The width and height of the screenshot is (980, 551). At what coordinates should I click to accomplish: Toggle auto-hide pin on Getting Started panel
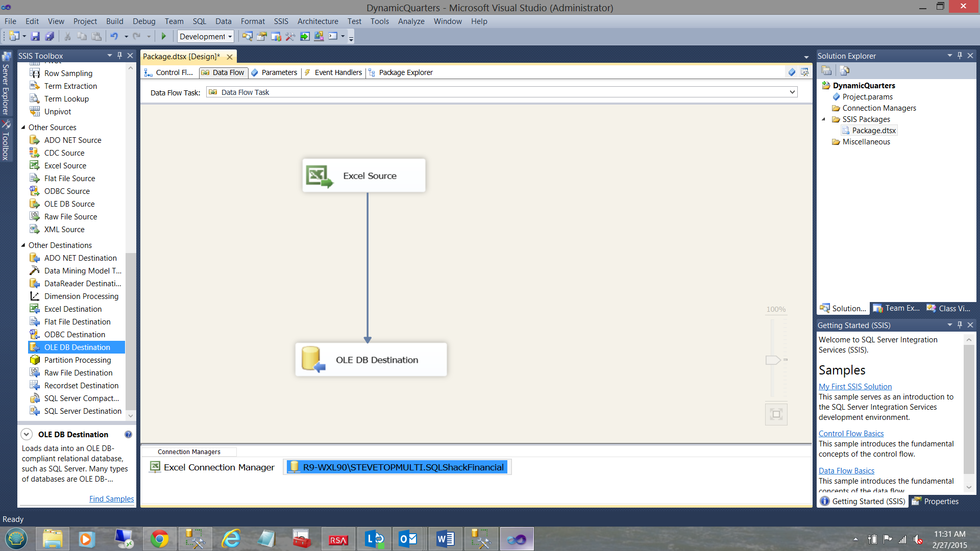(960, 325)
